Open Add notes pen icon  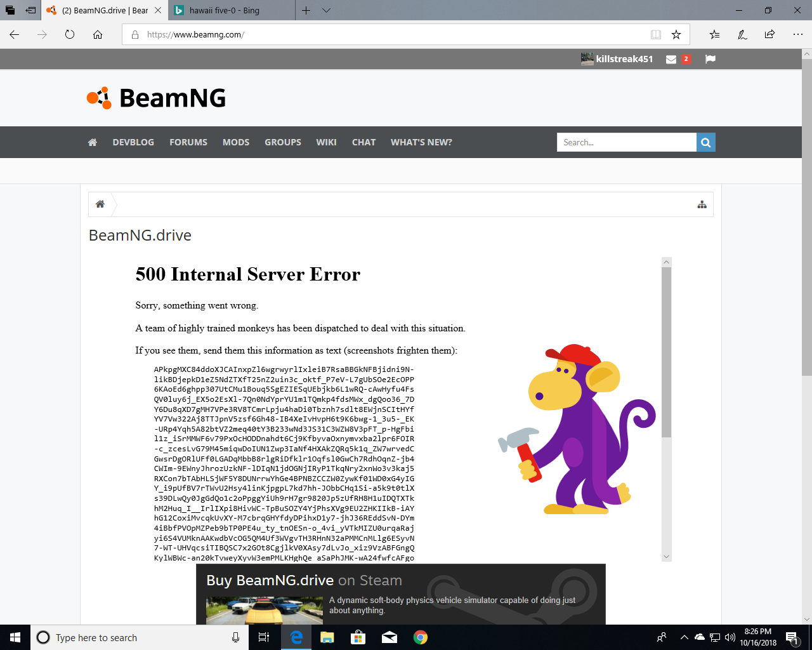pos(742,34)
